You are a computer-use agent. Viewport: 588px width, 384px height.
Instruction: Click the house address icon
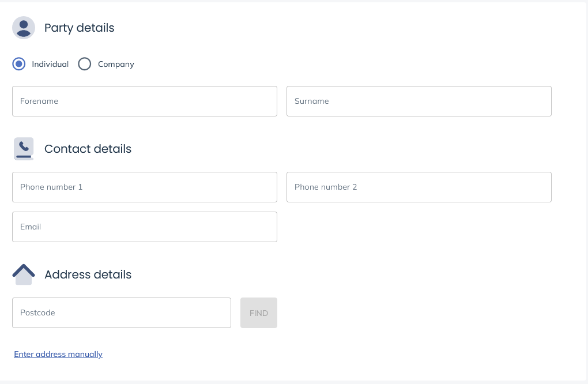(24, 274)
